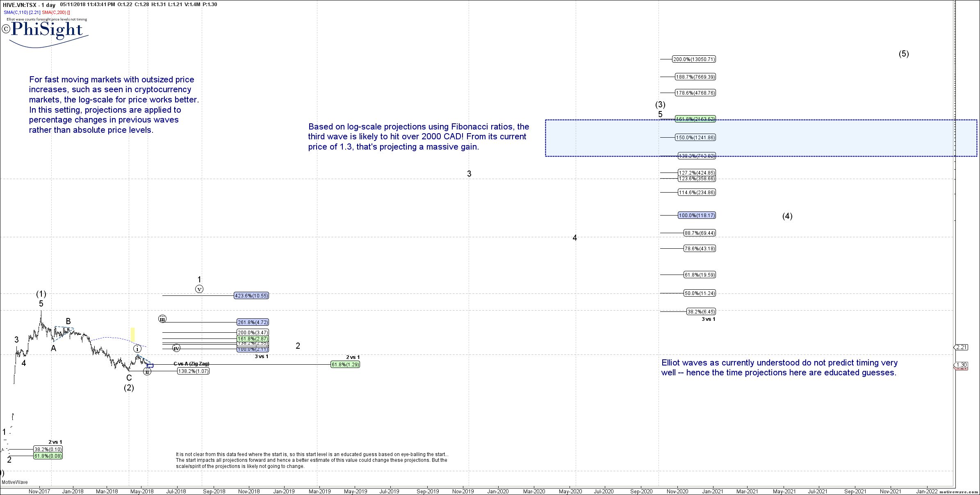Select the 261.8%(4.72) extension label

(x=253, y=322)
